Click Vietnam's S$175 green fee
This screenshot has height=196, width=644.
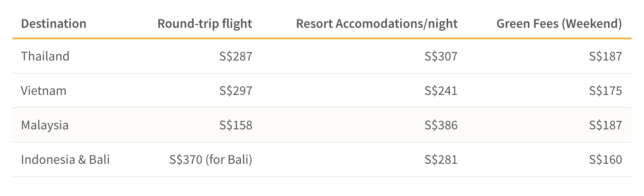coord(606,90)
